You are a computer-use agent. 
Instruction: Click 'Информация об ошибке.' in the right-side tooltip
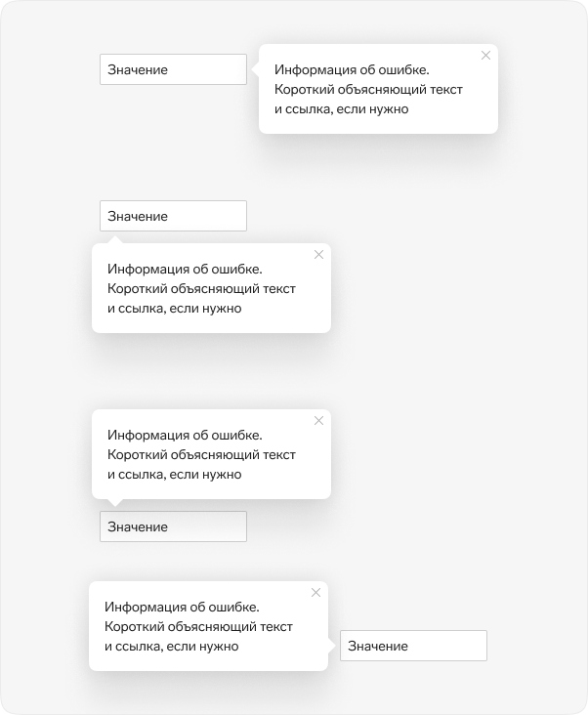point(352,69)
